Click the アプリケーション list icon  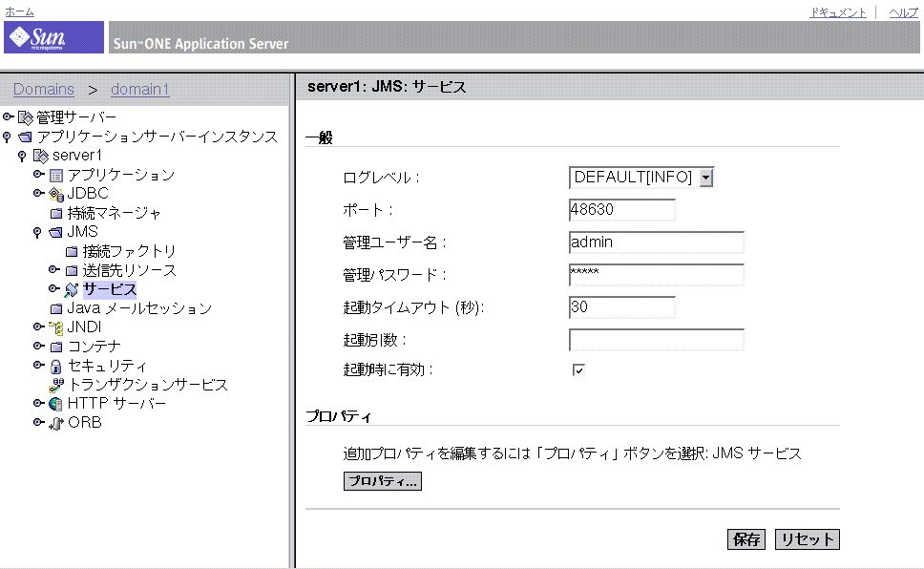point(56,176)
